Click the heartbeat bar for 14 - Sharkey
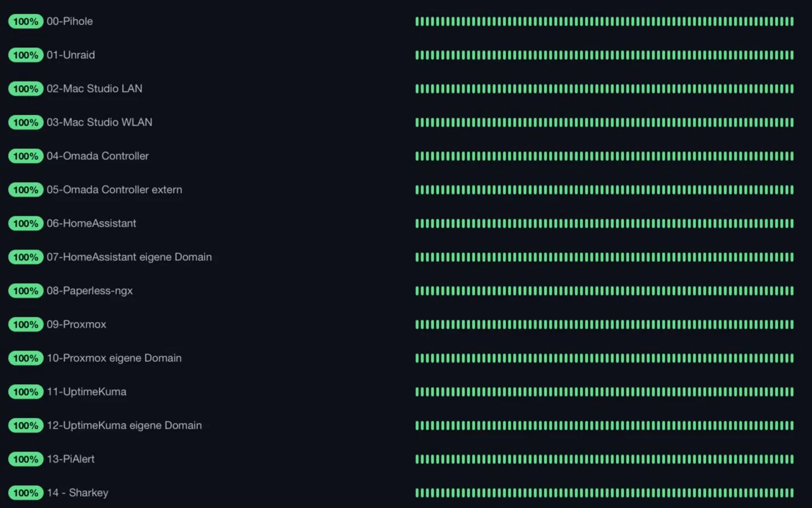This screenshot has height=508, width=812. pyautogui.click(x=604, y=493)
